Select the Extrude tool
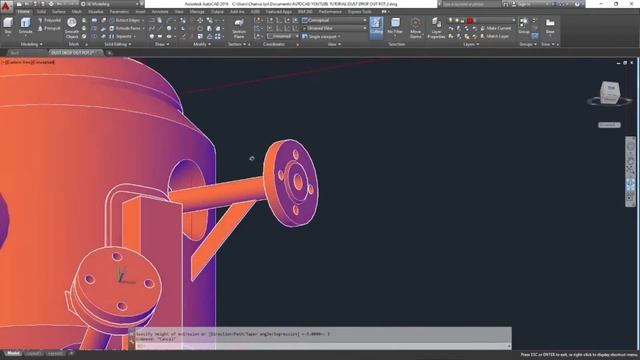640x360 pixels. click(25, 26)
